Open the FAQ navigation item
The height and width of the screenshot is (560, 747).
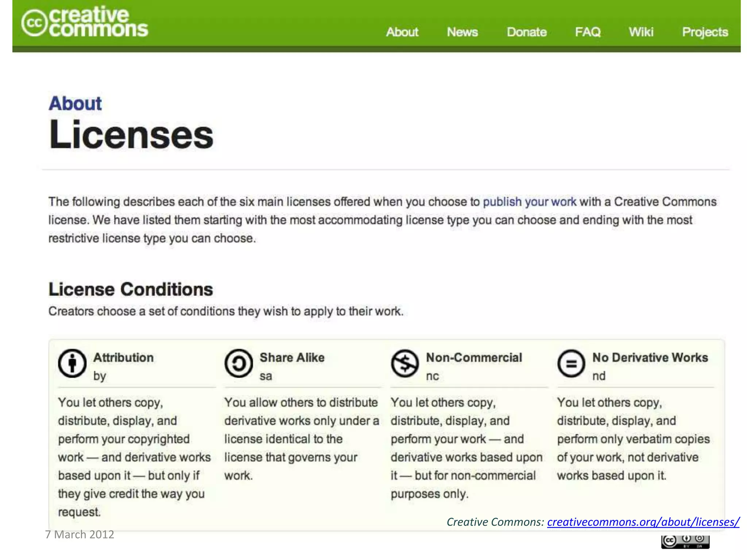tap(588, 32)
